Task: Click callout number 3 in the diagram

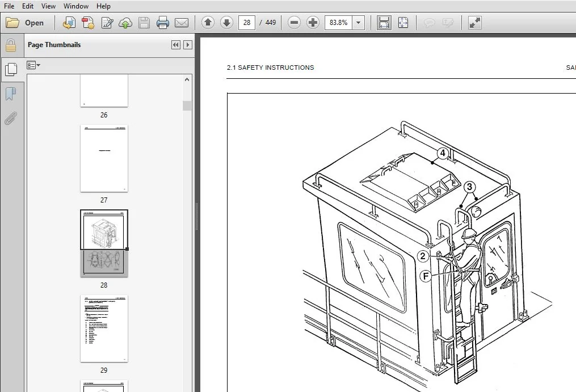Action: (x=469, y=187)
